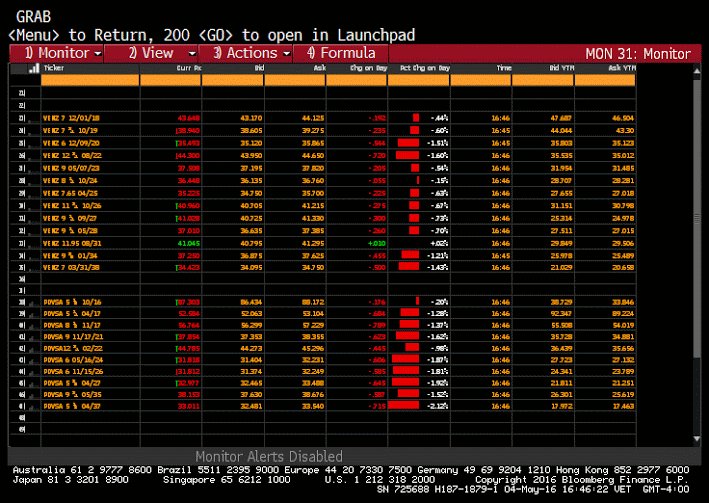Screen dimensions: 709x503
Task: Click the orange filter field under Ask YTM
Action: [605, 81]
